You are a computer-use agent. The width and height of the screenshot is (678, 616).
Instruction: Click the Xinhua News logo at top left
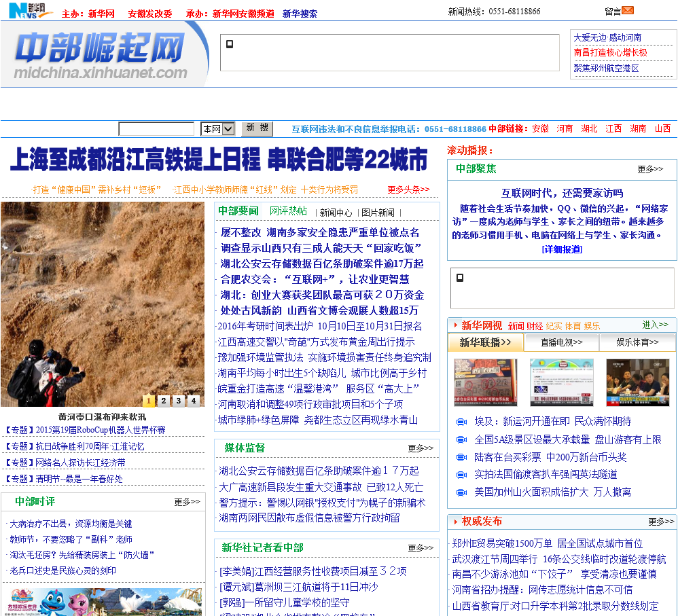[31, 11]
